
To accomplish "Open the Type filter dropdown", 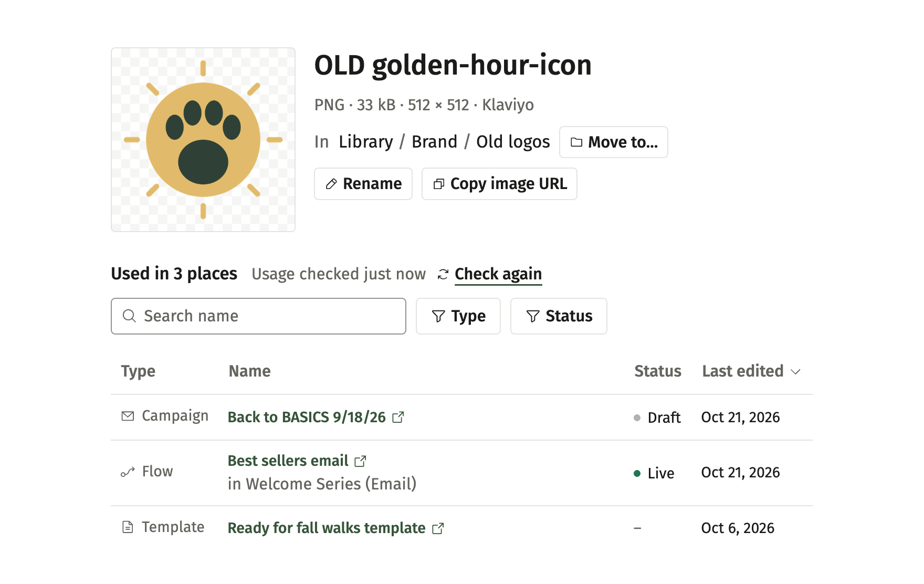I will pyautogui.click(x=458, y=316).
